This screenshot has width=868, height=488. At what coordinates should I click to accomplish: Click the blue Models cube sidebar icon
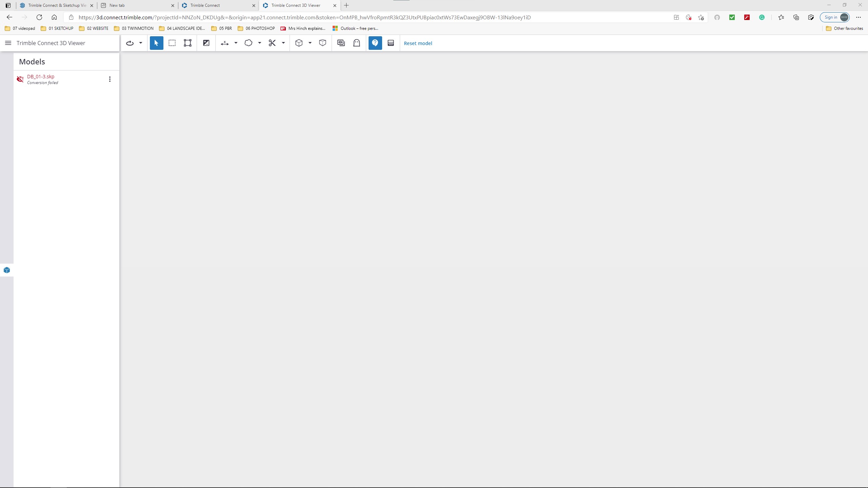pos(7,270)
